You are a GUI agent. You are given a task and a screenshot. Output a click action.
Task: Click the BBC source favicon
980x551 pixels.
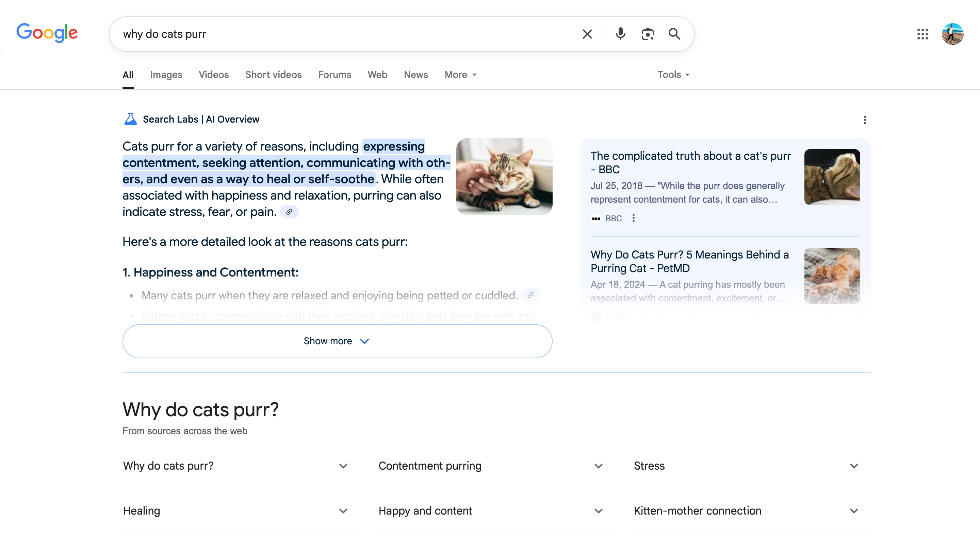coord(596,219)
